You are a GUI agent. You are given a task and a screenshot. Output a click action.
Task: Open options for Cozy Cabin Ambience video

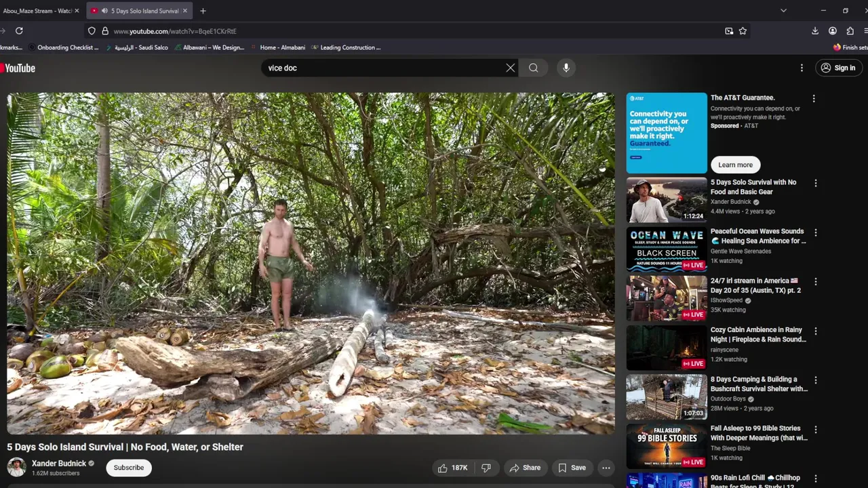coord(815,331)
